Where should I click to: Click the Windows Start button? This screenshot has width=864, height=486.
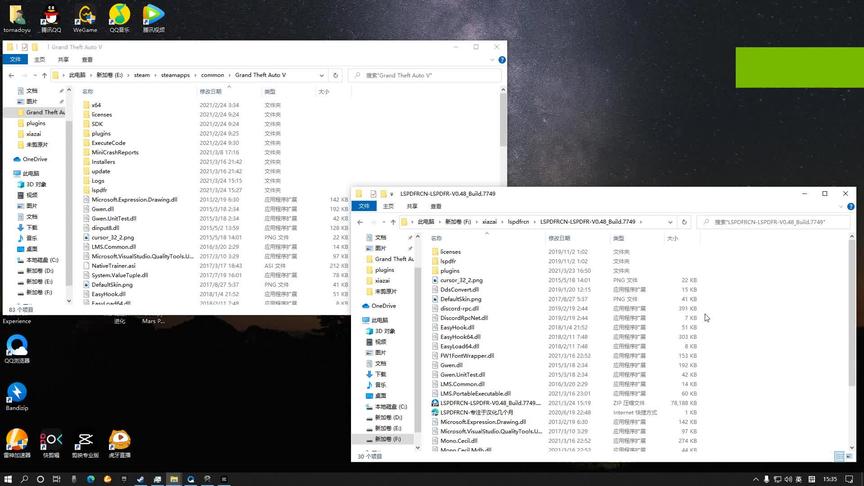tap(10, 478)
